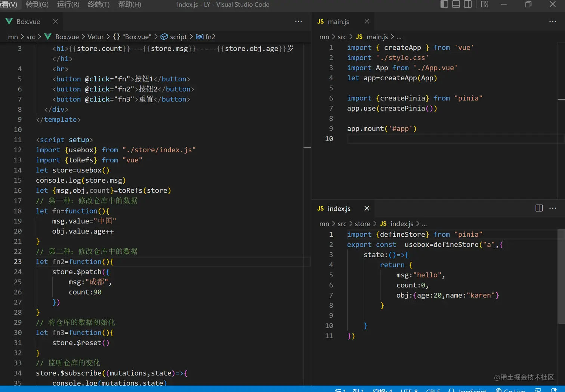Close the Box.vue tab
Image resolution: width=565 pixels, height=392 pixels.
(55, 21)
